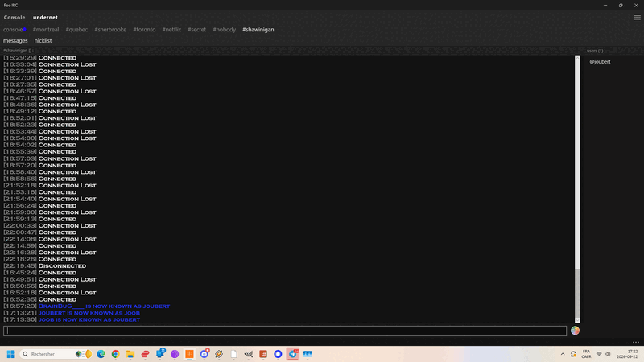Click the [16:33:04] Connection Lost entry
The image size is (644, 362).
click(50, 64)
